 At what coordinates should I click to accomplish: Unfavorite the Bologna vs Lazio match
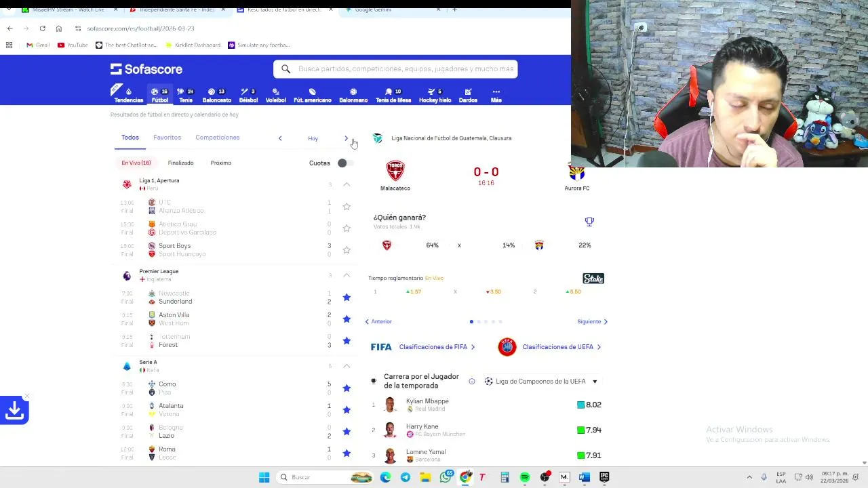coord(347,432)
